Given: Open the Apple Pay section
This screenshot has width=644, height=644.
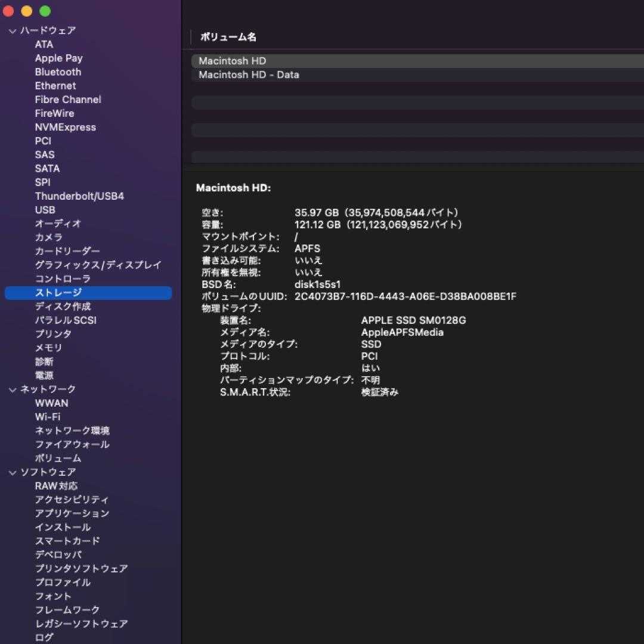Looking at the screenshot, I should tap(58, 58).
